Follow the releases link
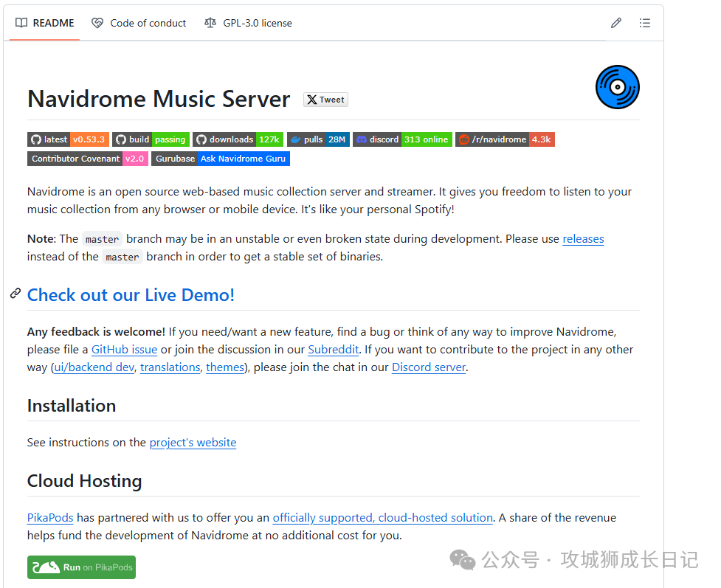 pyautogui.click(x=583, y=239)
